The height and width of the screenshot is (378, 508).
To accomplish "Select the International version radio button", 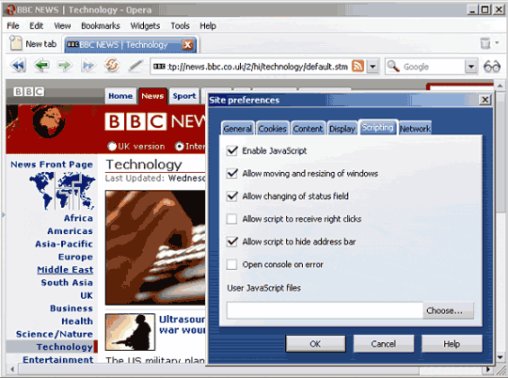I will 180,146.
